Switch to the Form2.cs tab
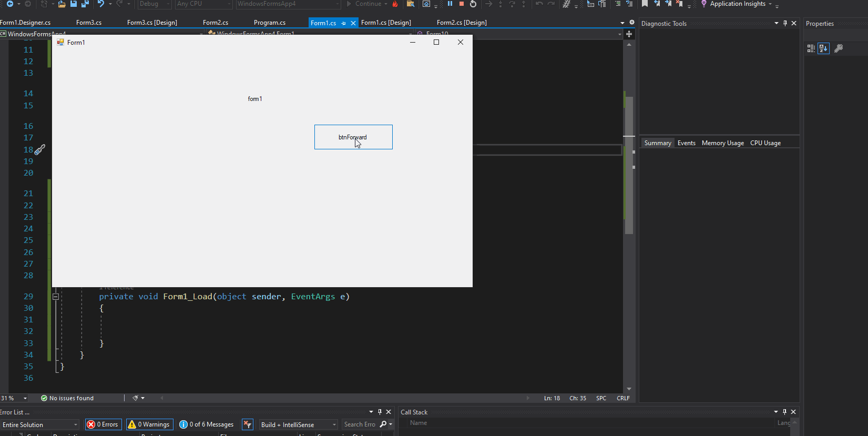The image size is (868, 436). coord(216,23)
